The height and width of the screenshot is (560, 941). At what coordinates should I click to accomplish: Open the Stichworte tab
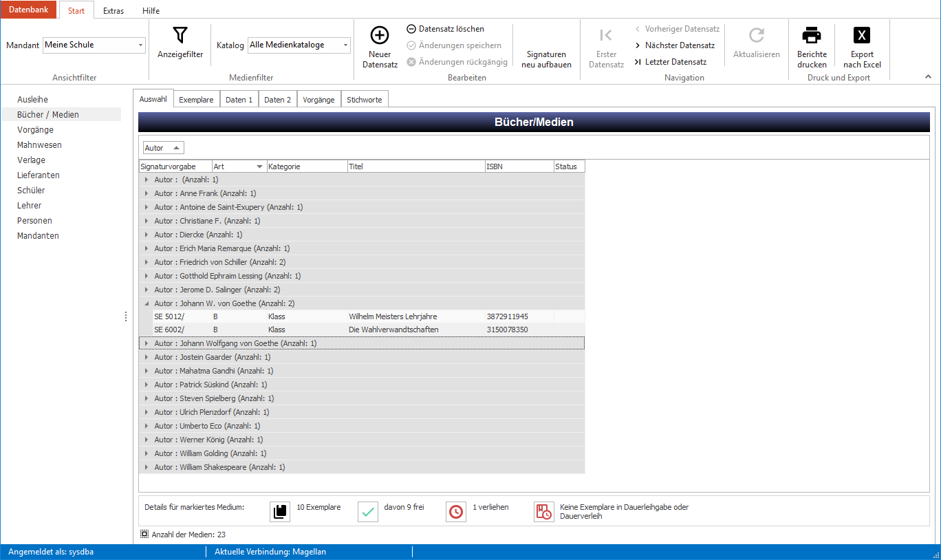365,100
